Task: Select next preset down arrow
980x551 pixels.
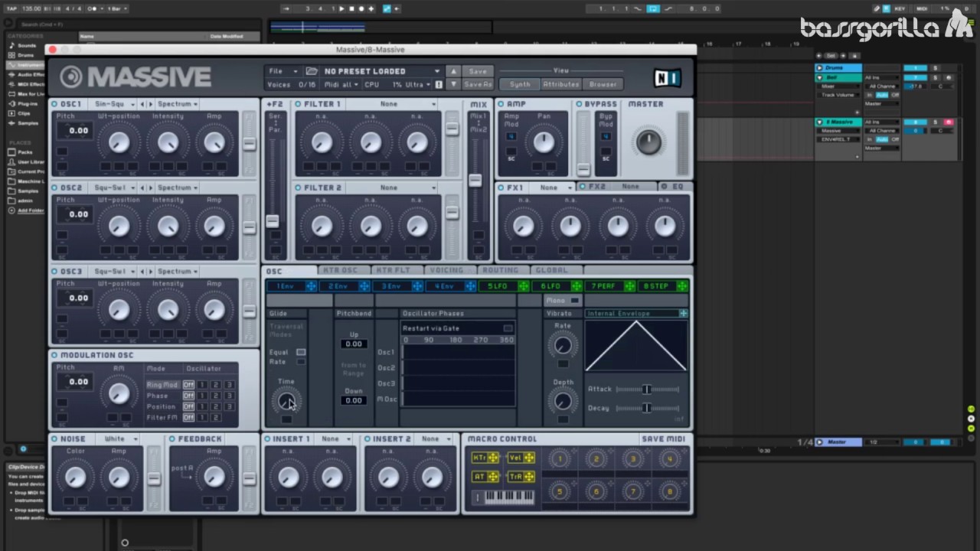Action: click(453, 84)
